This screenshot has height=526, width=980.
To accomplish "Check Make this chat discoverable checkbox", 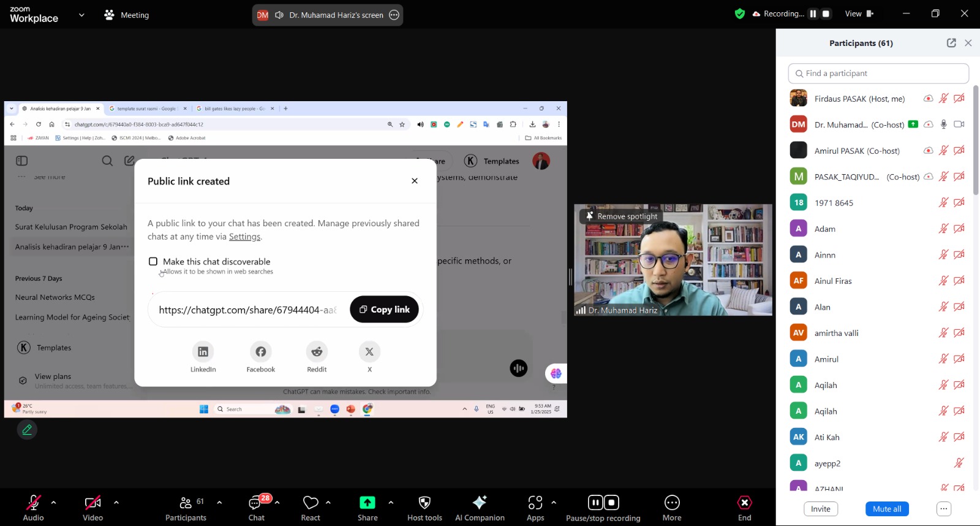I will [153, 262].
